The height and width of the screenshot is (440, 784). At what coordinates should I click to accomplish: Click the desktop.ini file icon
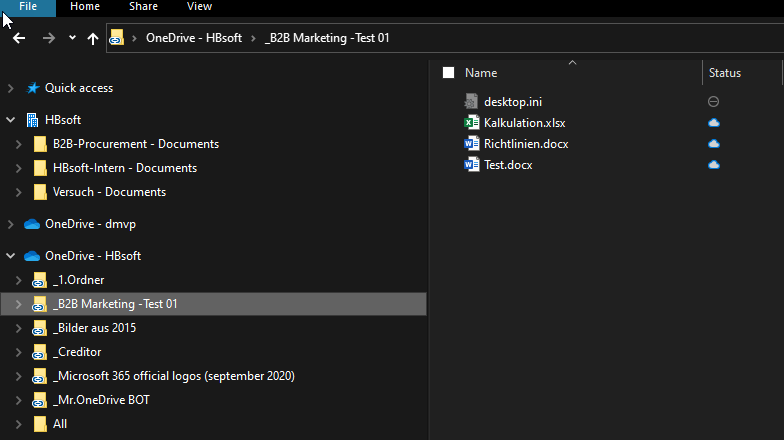click(x=472, y=101)
